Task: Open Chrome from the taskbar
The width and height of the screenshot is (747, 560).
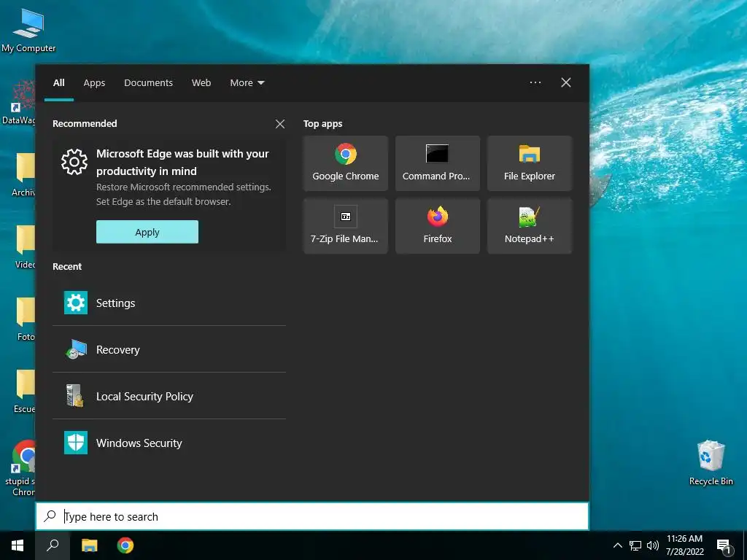Action: pyautogui.click(x=125, y=545)
